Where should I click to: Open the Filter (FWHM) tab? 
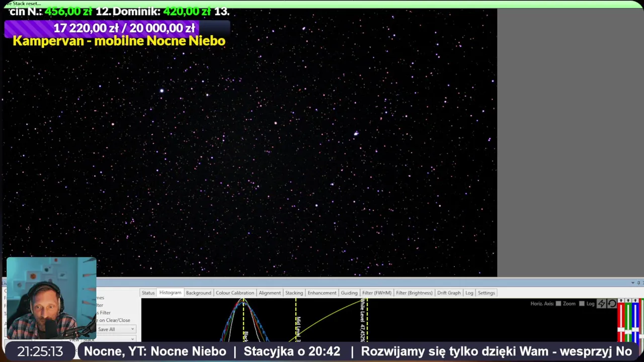376,293
